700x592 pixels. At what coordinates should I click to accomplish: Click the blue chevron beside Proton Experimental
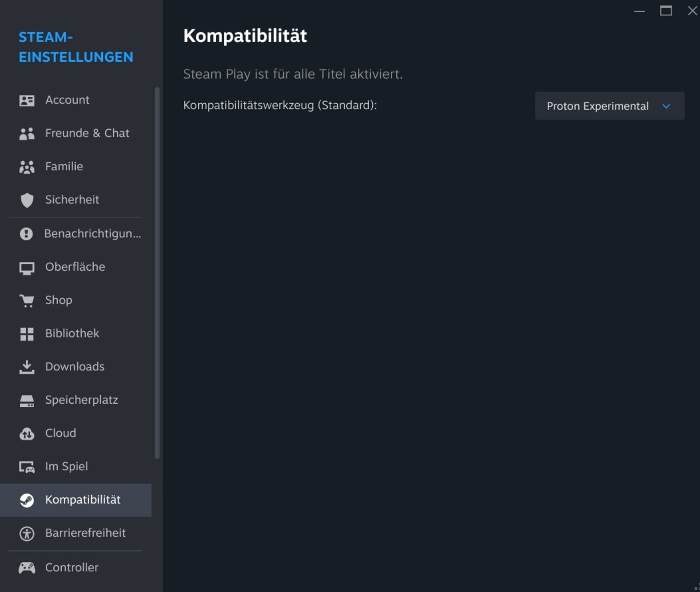tap(666, 106)
